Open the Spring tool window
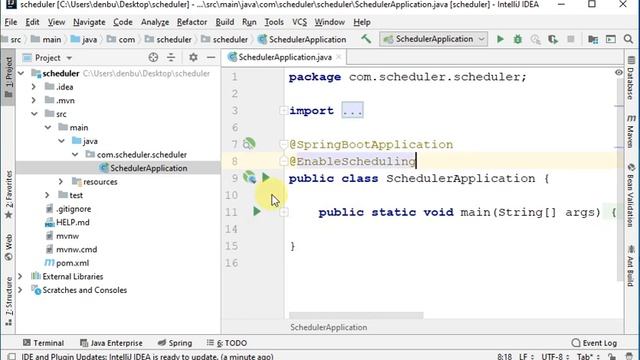Viewport: 640px width, 360px height. [175, 343]
